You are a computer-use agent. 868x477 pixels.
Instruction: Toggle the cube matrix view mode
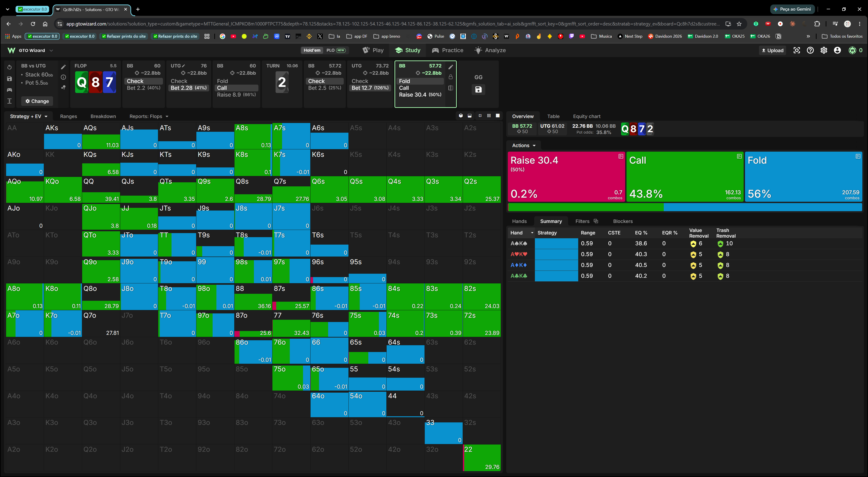[x=461, y=116]
